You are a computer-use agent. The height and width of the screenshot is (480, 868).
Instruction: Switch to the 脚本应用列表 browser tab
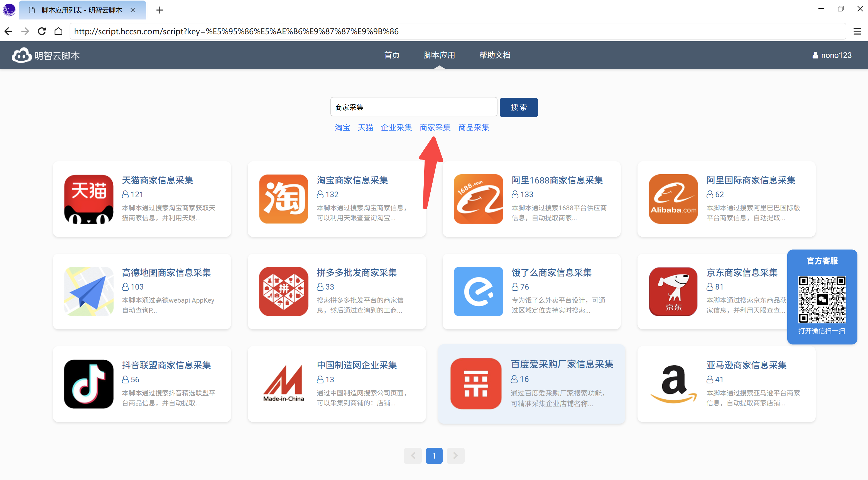tap(82, 10)
